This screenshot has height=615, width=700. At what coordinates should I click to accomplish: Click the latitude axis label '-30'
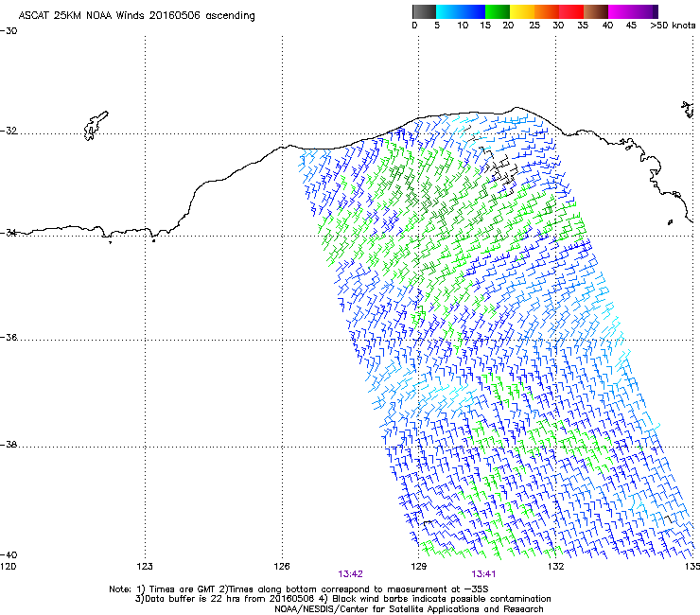[x=9, y=31]
